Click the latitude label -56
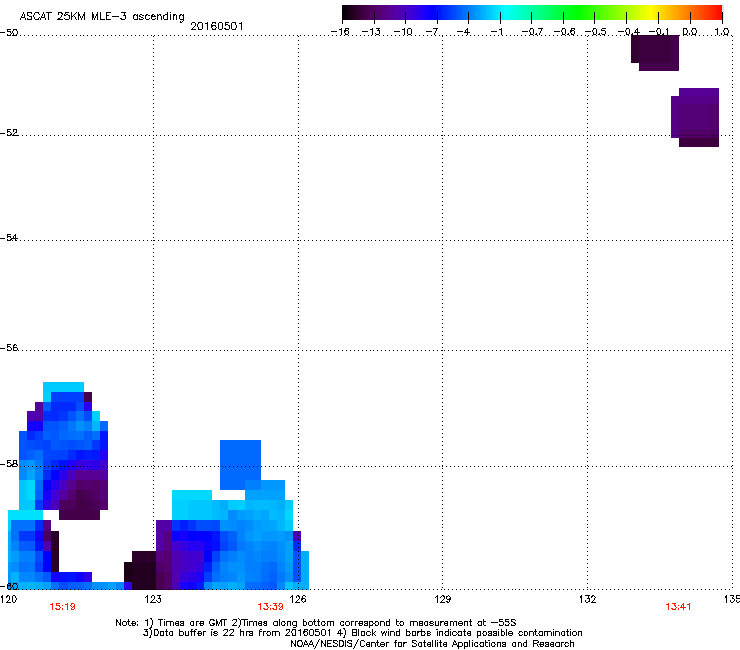Viewport: 740px width, 650px height. click(x=9, y=348)
